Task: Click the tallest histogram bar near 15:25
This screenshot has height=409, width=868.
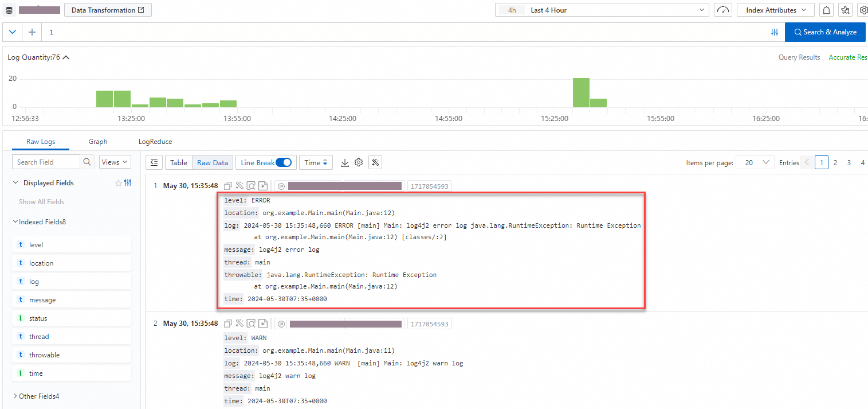Action: click(581, 92)
